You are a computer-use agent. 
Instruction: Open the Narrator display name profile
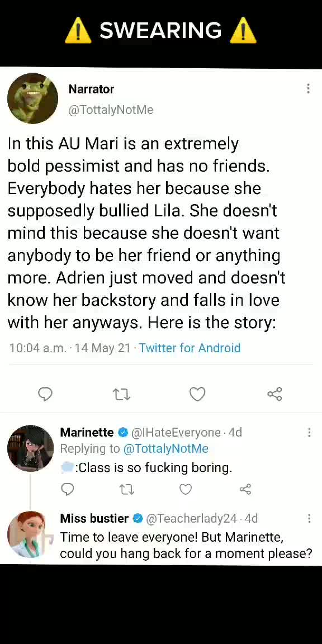[91, 89]
